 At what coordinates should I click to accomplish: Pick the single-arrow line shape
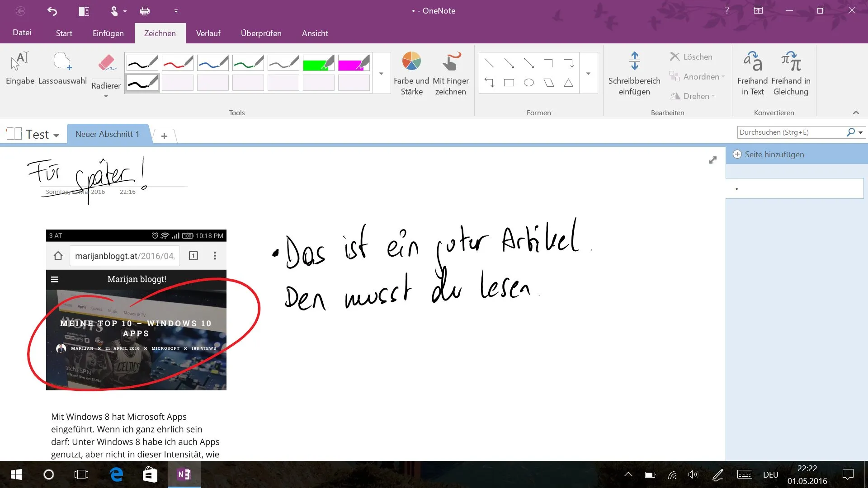(x=509, y=63)
